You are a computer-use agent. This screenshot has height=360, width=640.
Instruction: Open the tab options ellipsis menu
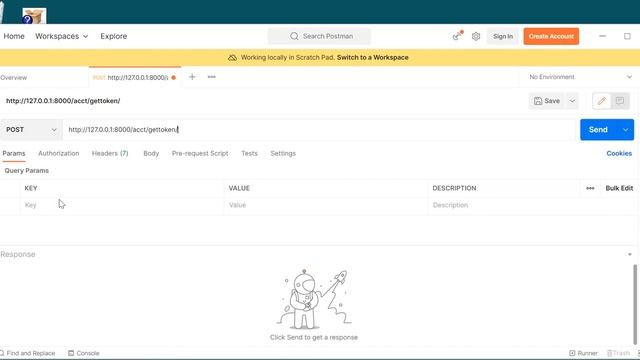click(211, 77)
